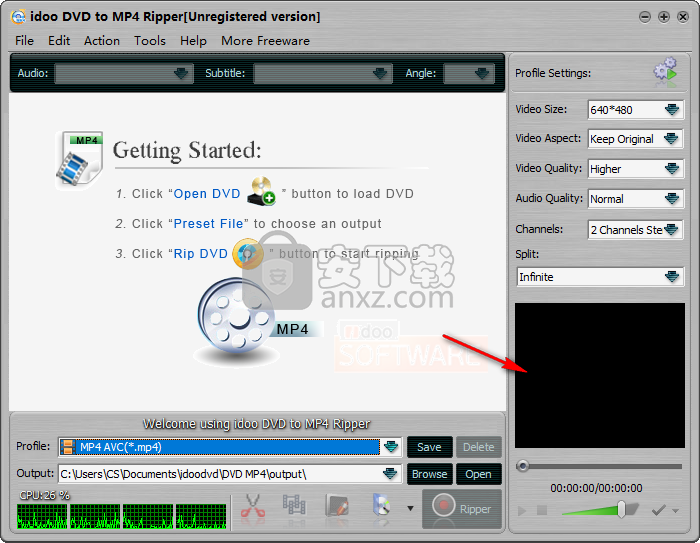Save the current profile
The image size is (700, 543).
[x=429, y=447]
